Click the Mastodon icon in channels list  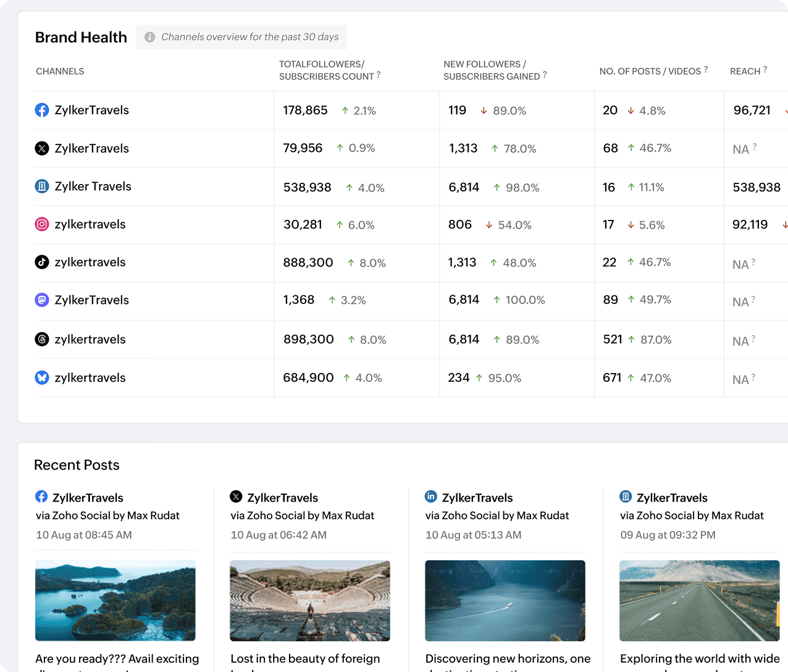[x=42, y=300]
